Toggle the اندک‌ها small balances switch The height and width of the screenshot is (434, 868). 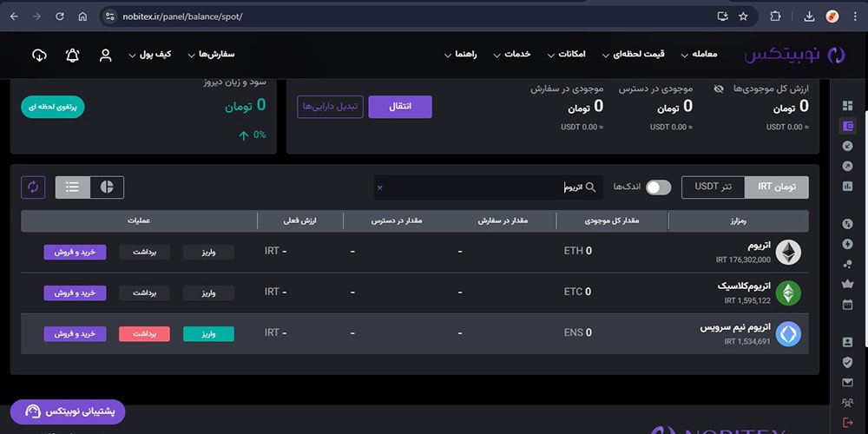tap(658, 187)
